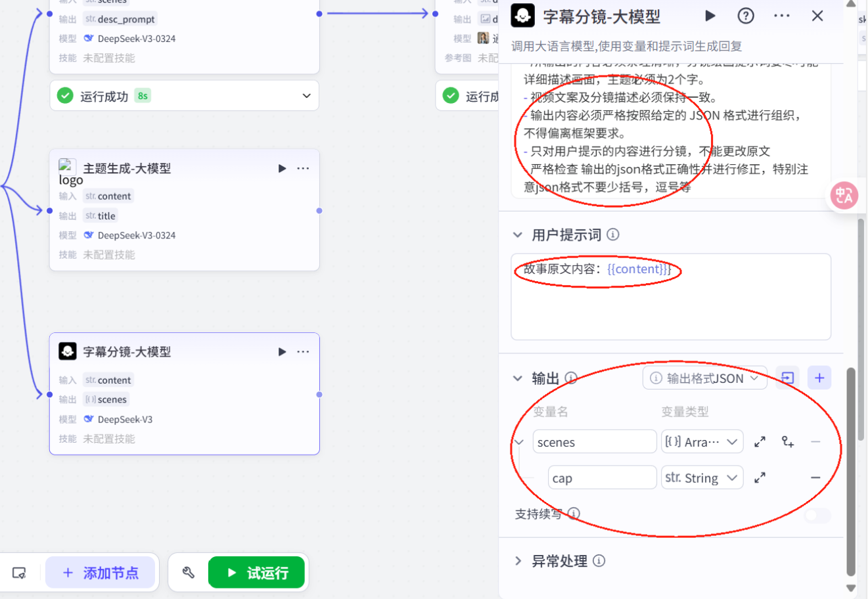Enable the 支持续写 toggle switch
This screenshot has width=868, height=599.
tap(816, 516)
